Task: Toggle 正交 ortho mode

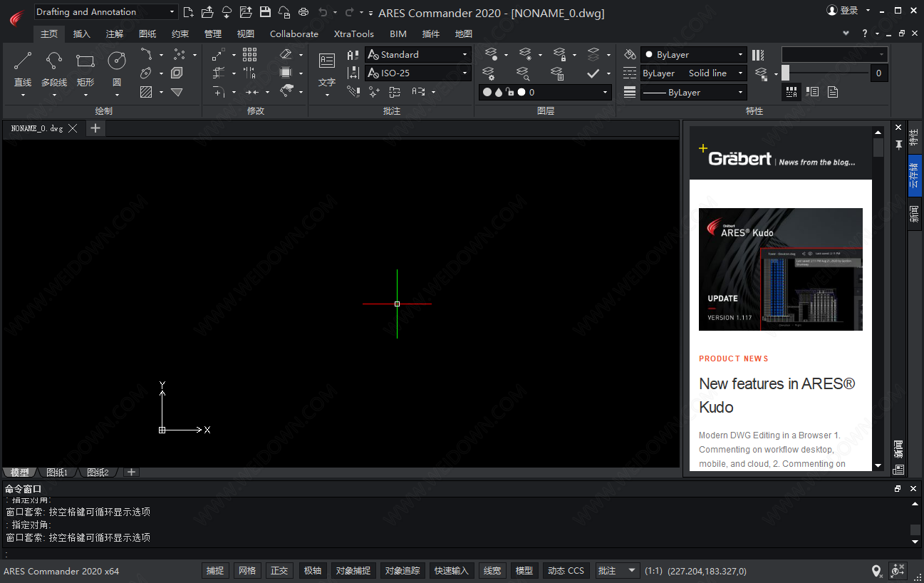Action: pyautogui.click(x=279, y=571)
